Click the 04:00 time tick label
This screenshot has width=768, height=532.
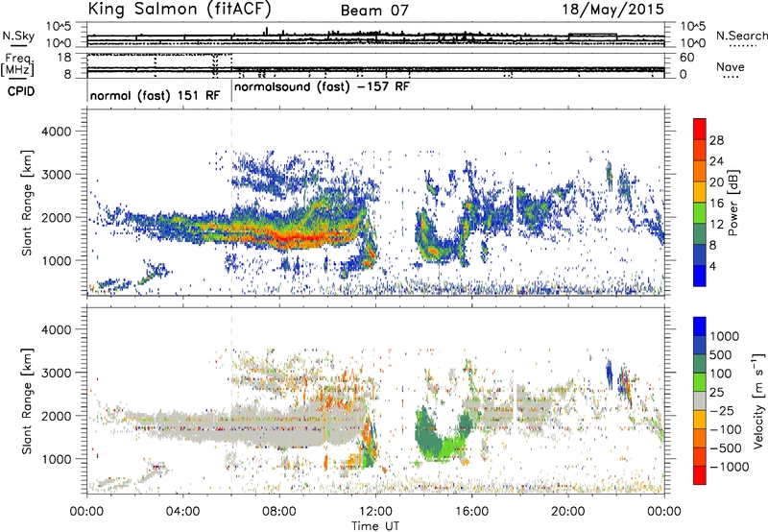(x=182, y=512)
